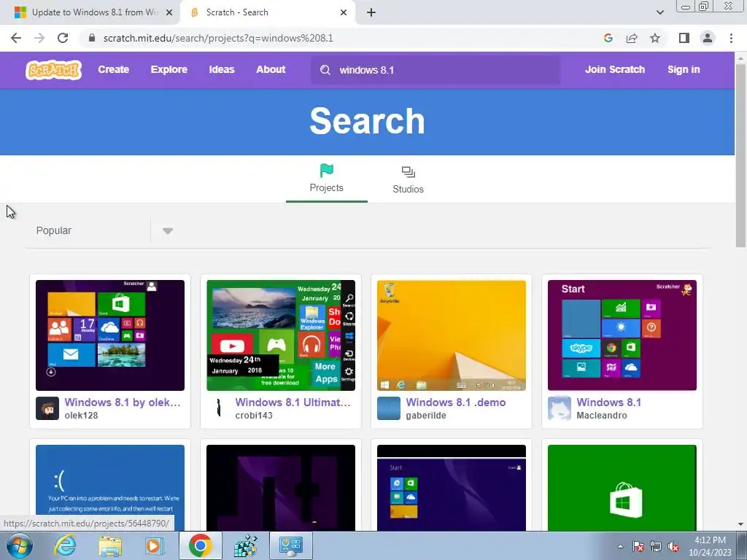This screenshot has height=560, width=747.
Task: Click crobi143 user avatar
Action: 218,408
